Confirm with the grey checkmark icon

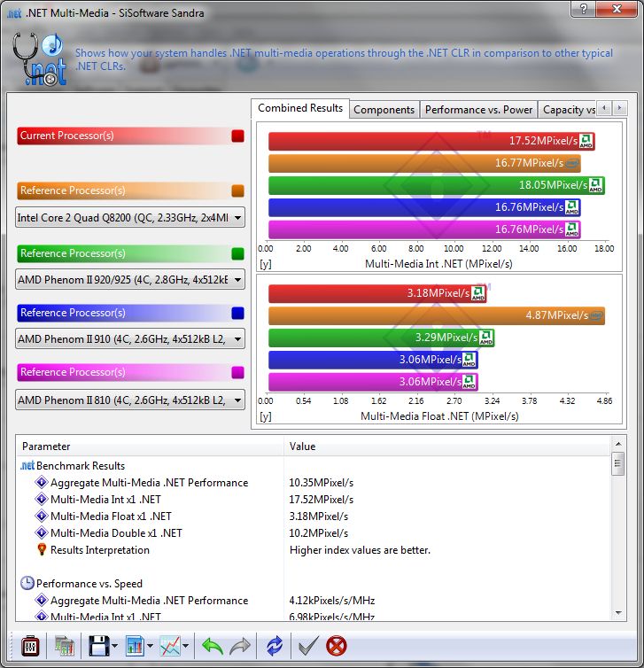[308, 646]
